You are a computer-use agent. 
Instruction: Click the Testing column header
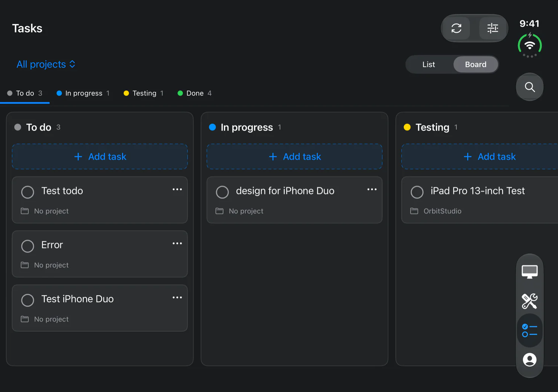pos(432,127)
